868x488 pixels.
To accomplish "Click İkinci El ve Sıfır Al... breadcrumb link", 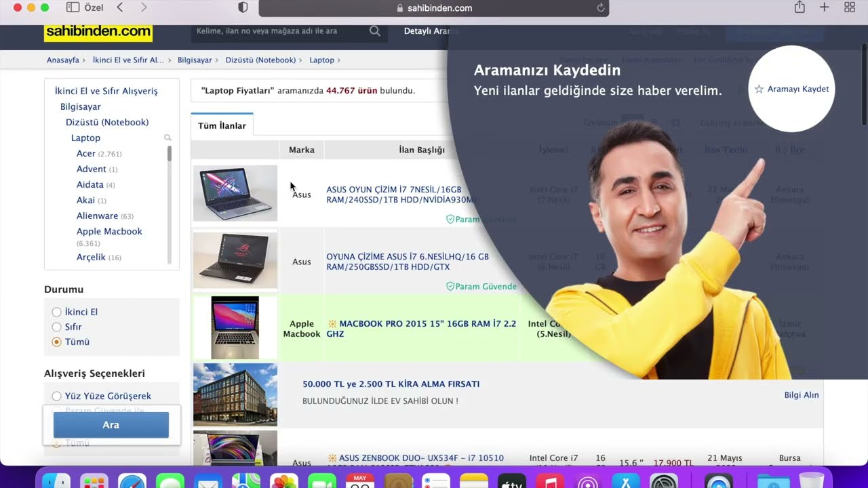I will [x=128, y=60].
